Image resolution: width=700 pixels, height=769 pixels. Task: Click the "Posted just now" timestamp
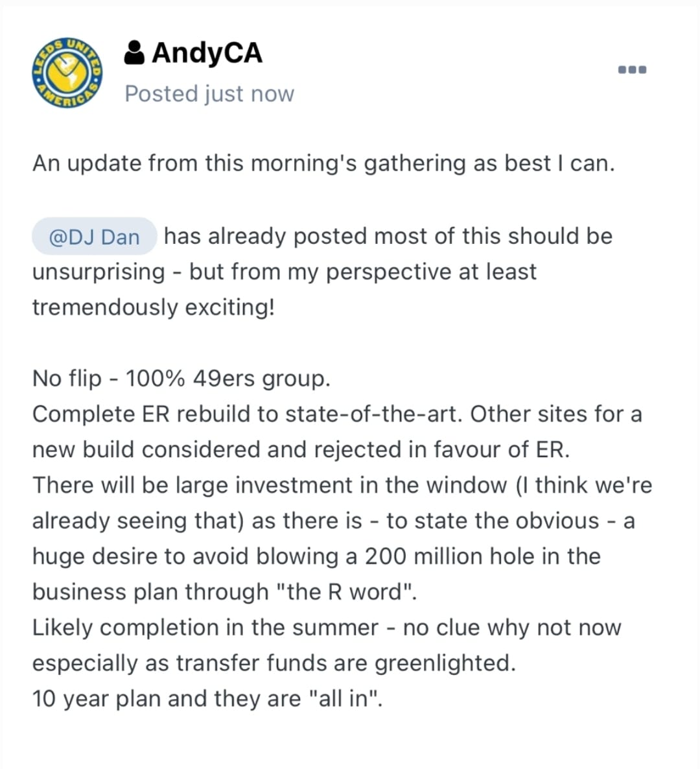point(209,94)
